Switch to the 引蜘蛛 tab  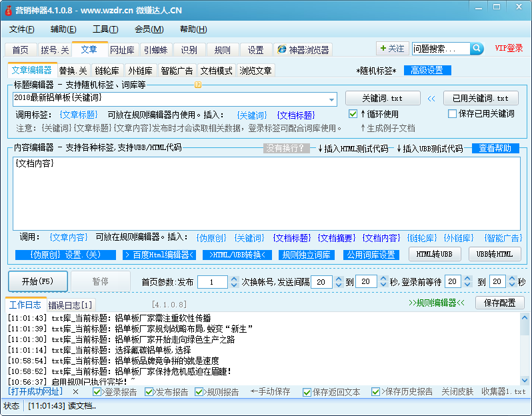click(x=156, y=50)
